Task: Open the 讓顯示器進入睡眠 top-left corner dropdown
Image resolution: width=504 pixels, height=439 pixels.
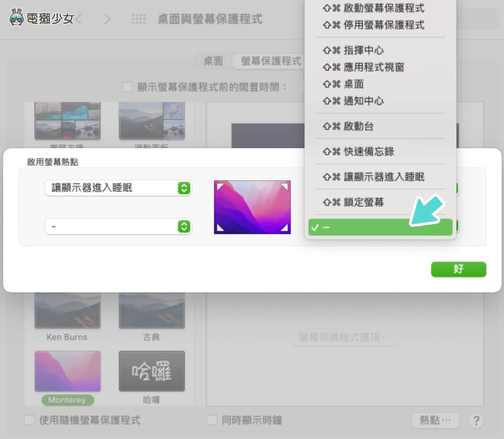Action: (x=118, y=188)
